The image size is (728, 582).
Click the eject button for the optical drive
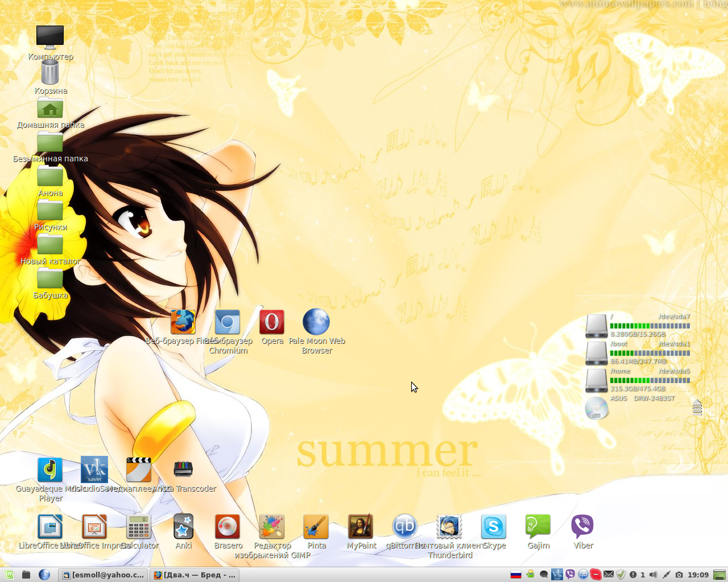[697, 408]
